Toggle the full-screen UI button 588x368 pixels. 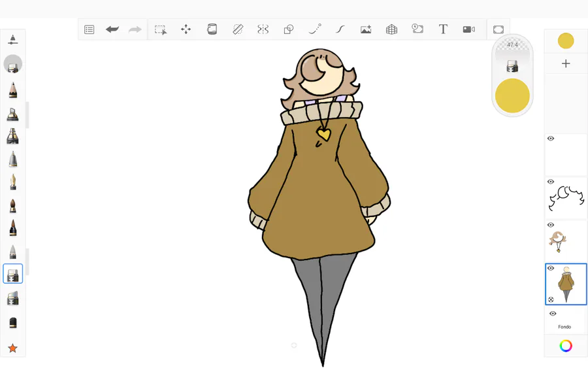(498, 29)
